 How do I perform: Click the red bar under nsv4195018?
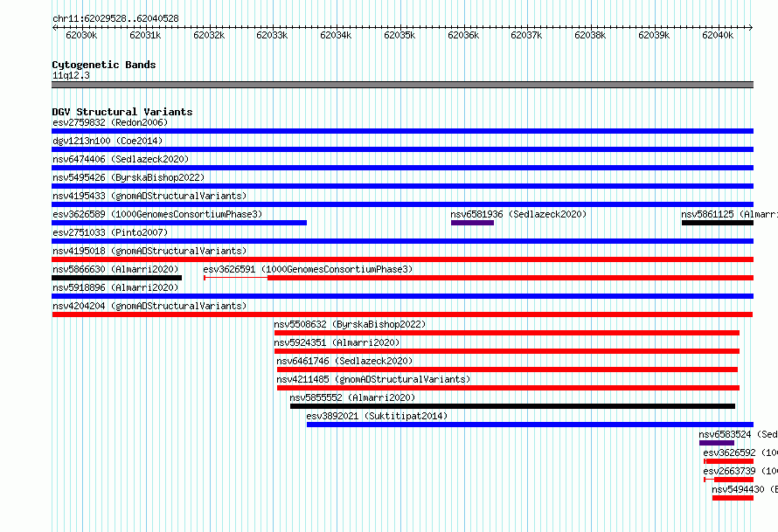402,259
